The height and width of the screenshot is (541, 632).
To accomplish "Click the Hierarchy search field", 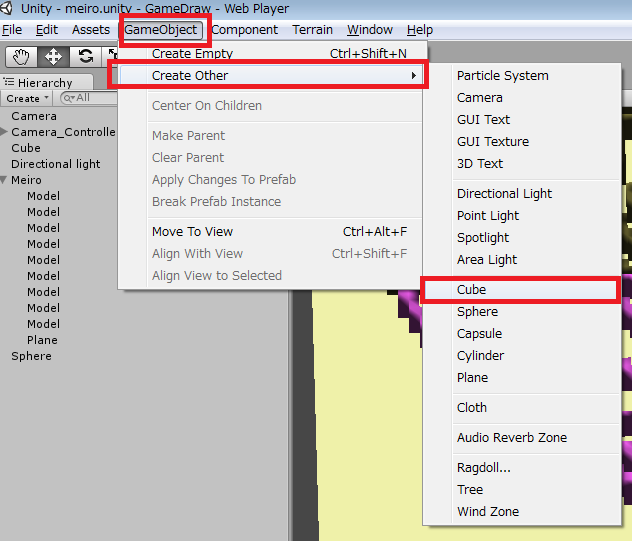I will (89, 98).
